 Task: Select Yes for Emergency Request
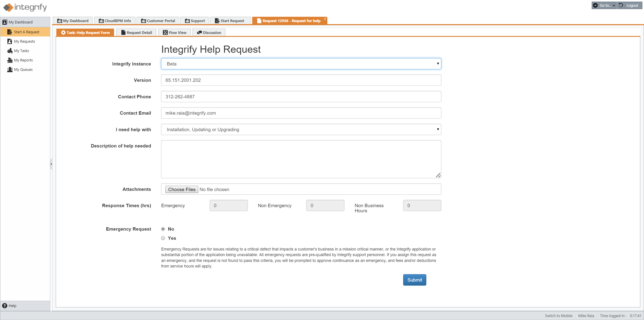163,238
